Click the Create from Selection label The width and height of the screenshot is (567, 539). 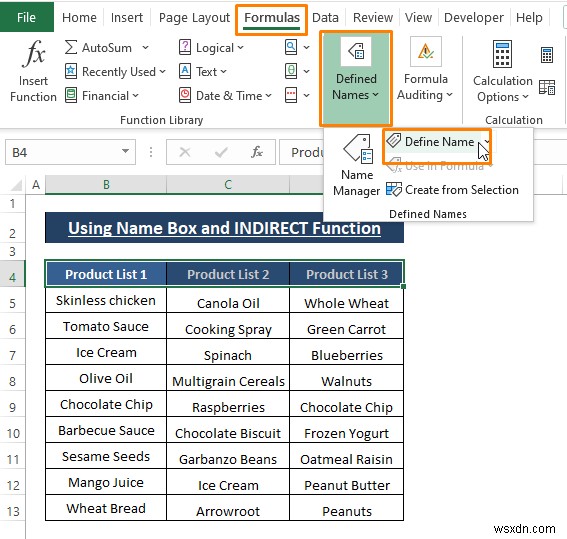(462, 189)
